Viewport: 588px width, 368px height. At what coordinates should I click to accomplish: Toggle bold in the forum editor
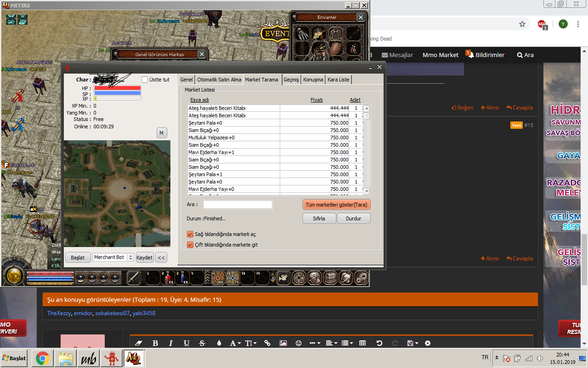pyautogui.click(x=155, y=343)
